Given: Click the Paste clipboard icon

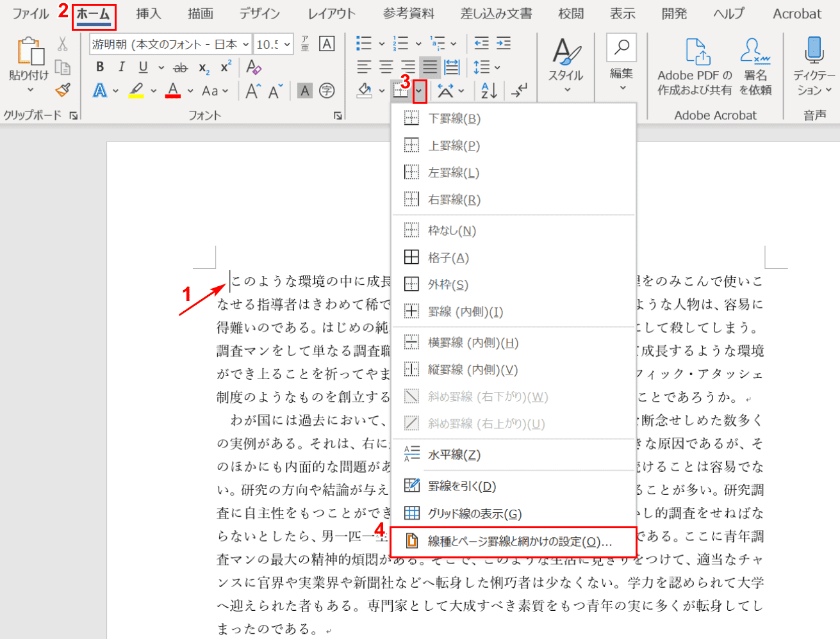Looking at the screenshot, I should pyautogui.click(x=31, y=51).
